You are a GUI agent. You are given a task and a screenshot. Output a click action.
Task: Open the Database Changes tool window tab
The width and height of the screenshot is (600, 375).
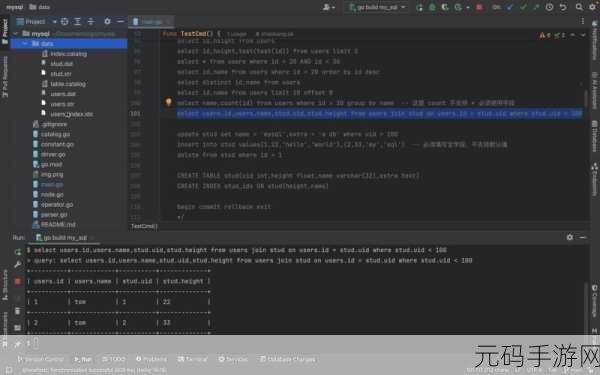[x=287, y=359]
